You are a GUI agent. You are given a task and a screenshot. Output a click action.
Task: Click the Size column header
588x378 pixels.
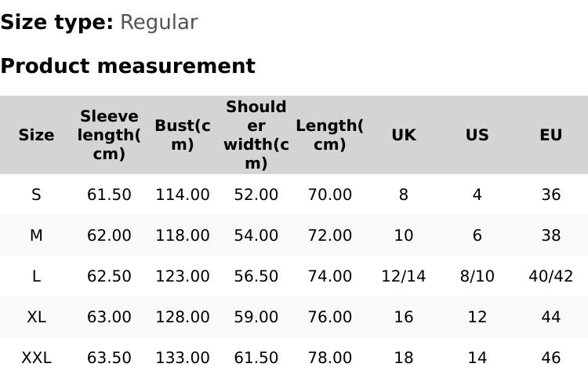(36, 135)
